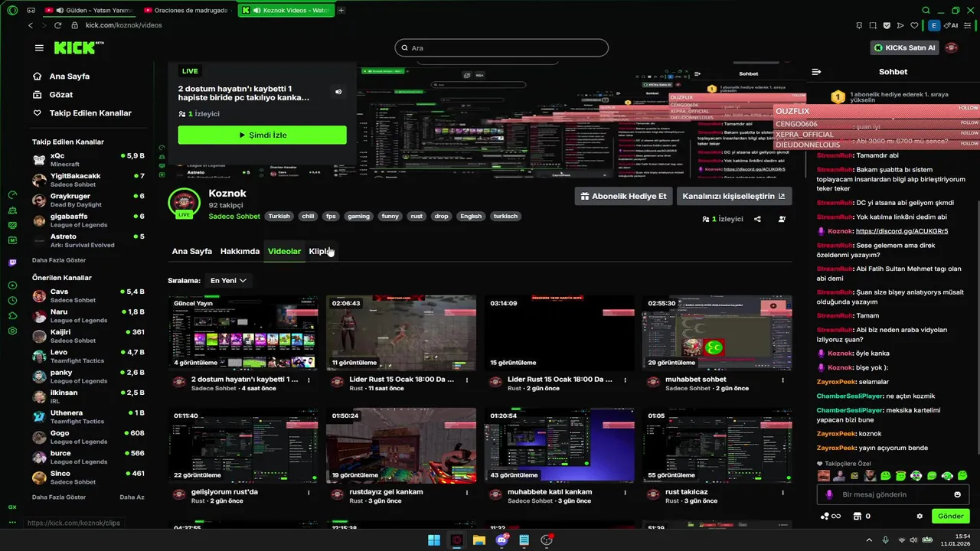Viewport: 980px width, 551px height.
Task: Open options for 'rust takılcaz' video
Action: [782, 492]
